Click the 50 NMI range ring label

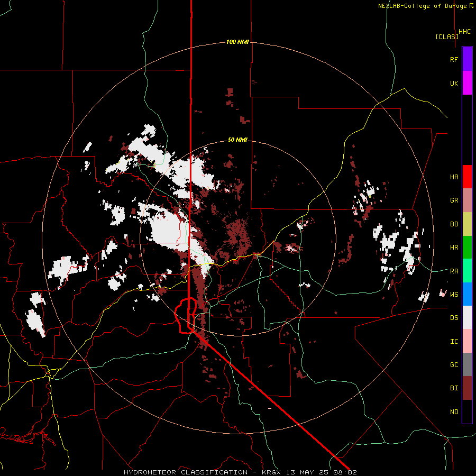237,140
